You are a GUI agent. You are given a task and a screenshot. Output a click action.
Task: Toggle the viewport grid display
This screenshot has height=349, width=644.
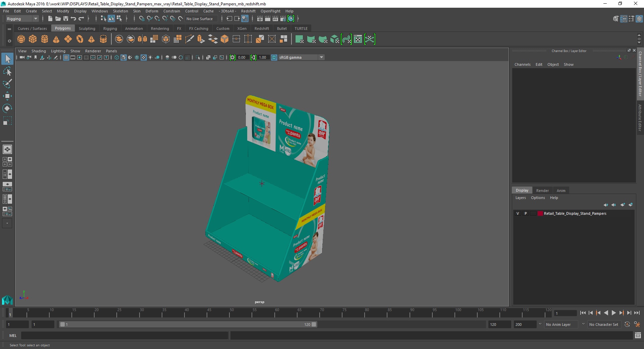(66, 57)
